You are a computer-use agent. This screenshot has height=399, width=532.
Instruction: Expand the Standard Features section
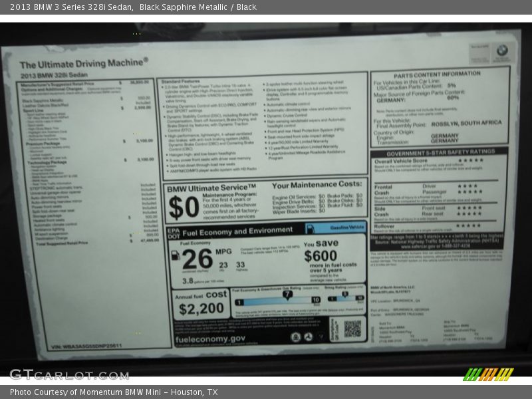[180, 81]
